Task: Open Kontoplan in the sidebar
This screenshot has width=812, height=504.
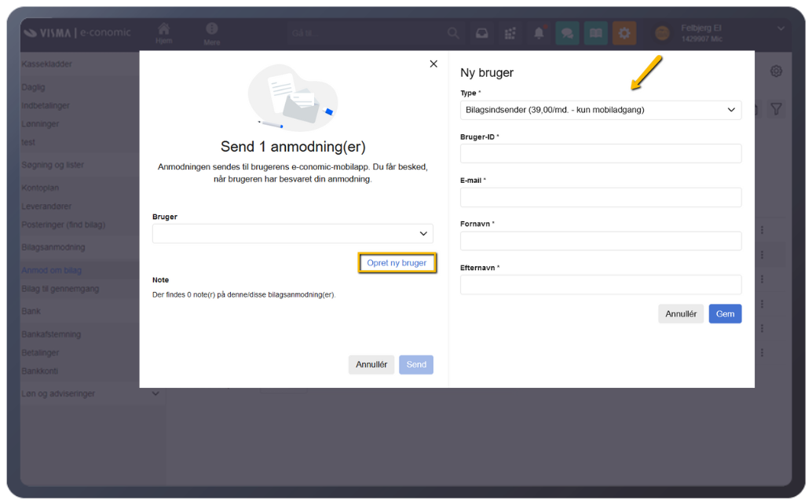Action: [40, 188]
